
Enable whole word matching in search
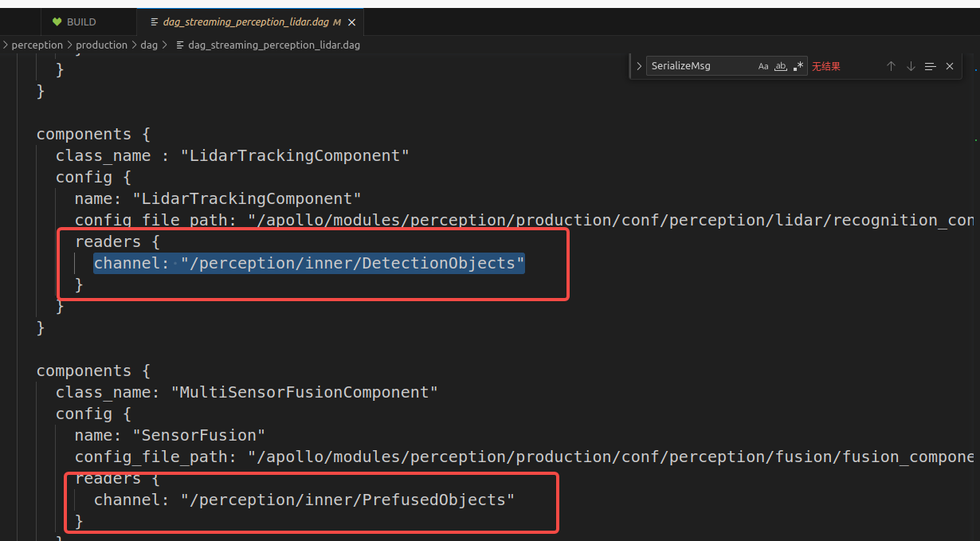point(780,66)
